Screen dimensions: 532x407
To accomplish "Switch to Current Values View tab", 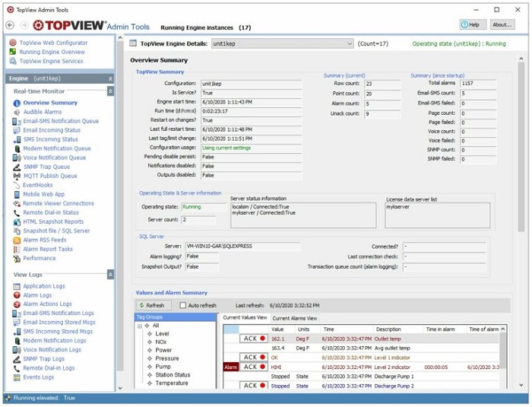I will [245, 318].
